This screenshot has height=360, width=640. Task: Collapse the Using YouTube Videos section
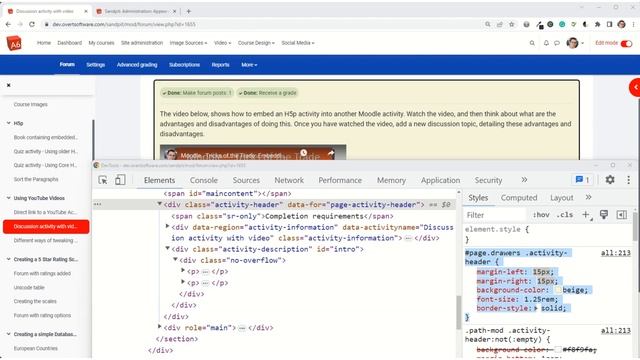click(x=9, y=198)
